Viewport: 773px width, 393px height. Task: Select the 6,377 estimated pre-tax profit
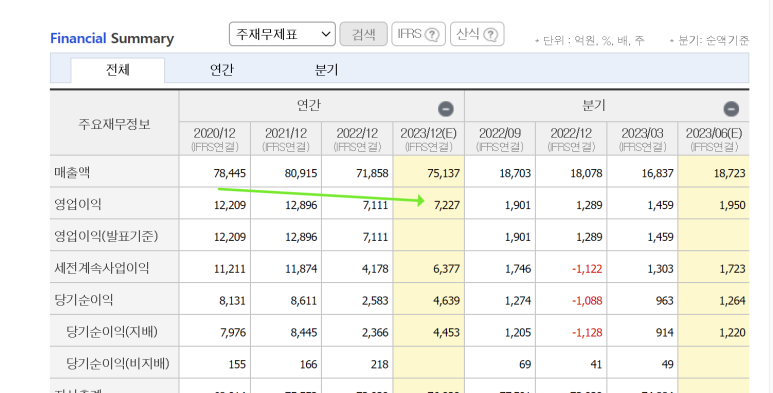[x=447, y=269]
